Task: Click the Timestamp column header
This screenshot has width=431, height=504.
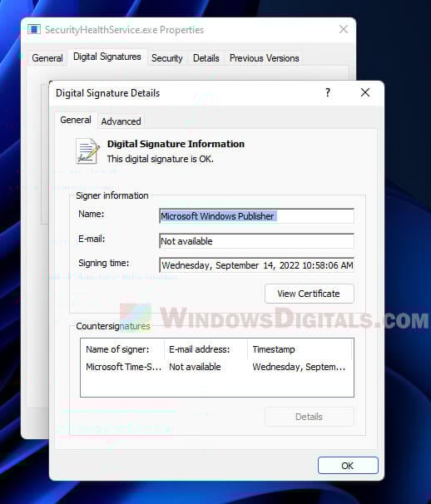Action: click(x=300, y=349)
